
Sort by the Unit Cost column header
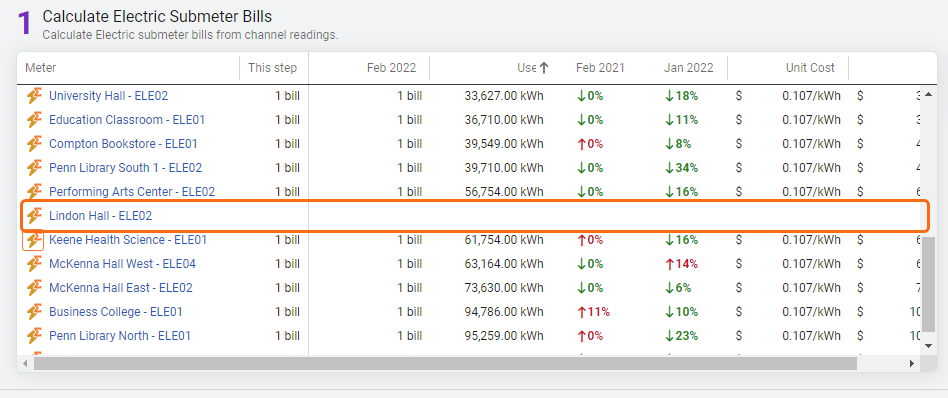pyautogui.click(x=810, y=68)
